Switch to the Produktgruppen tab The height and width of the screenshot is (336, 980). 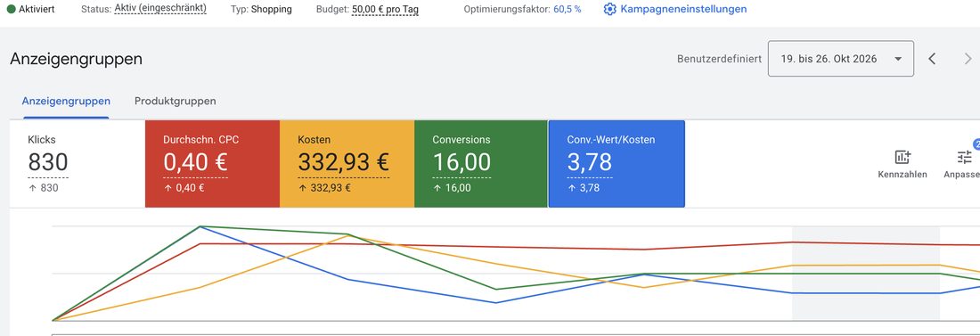point(176,101)
